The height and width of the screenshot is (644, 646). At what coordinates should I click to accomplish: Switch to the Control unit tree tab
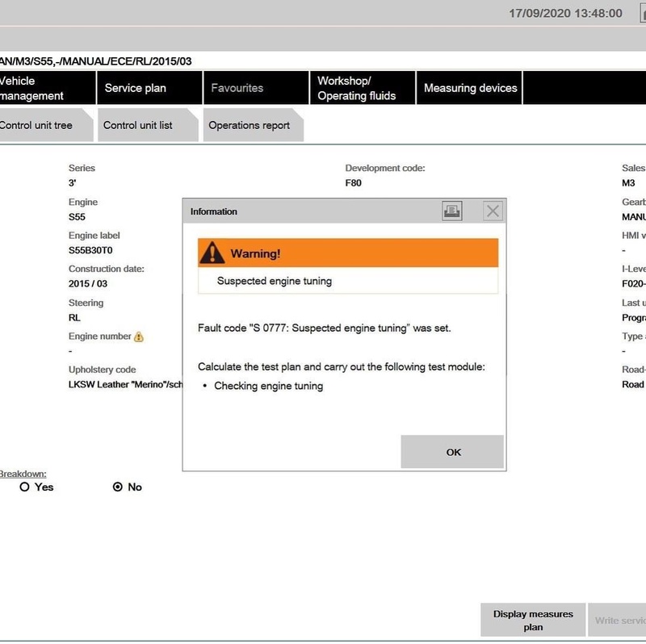(x=45, y=125)
